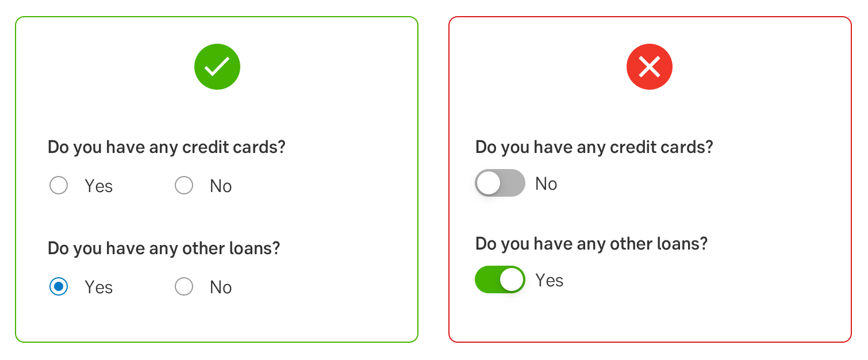Click selected Yes radio for other loans
The height and width of the screenshot is (360, 868).
[59, 286]
